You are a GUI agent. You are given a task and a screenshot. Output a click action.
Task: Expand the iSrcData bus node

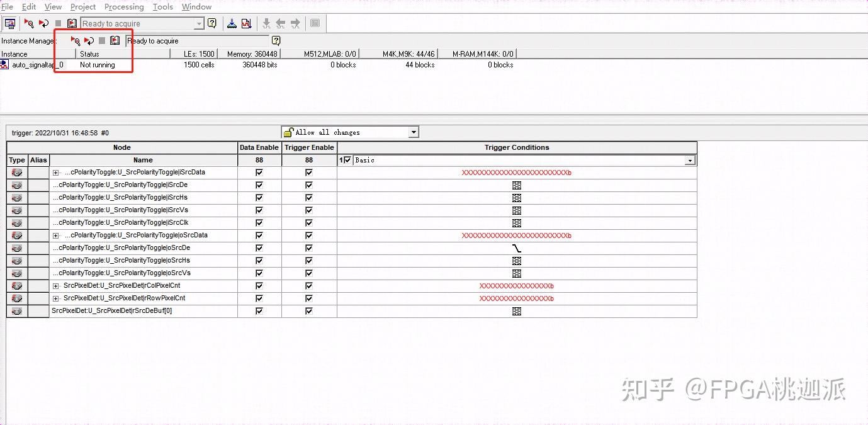pyautogui.click(x=55, y=173)
